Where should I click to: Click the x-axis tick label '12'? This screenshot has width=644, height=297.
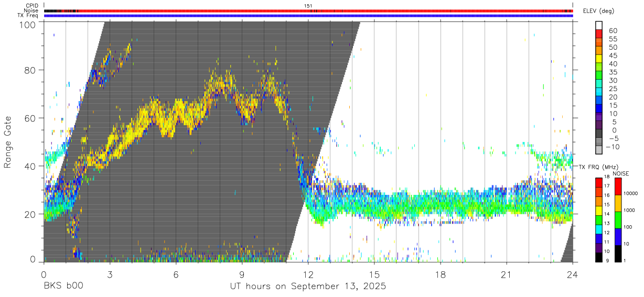[x=308, y=274]
